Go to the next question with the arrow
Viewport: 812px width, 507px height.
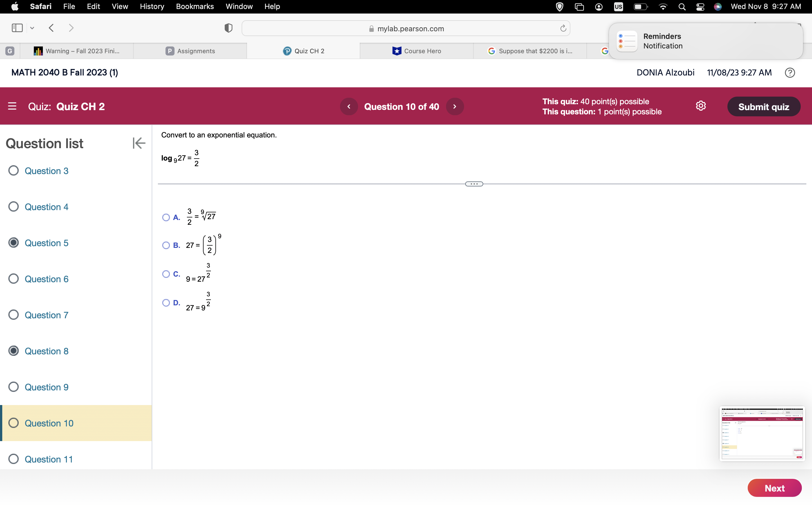click(455, 106)
